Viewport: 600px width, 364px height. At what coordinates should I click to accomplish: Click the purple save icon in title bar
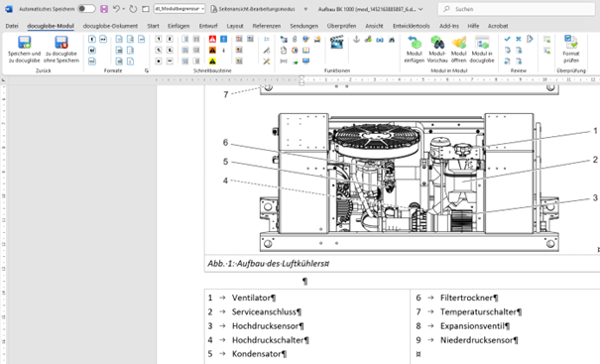point(104,9)
